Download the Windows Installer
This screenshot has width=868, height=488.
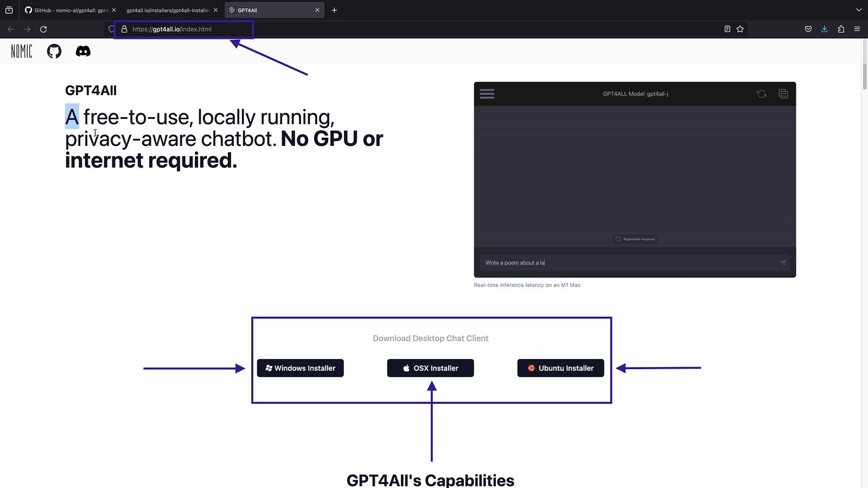300,368
